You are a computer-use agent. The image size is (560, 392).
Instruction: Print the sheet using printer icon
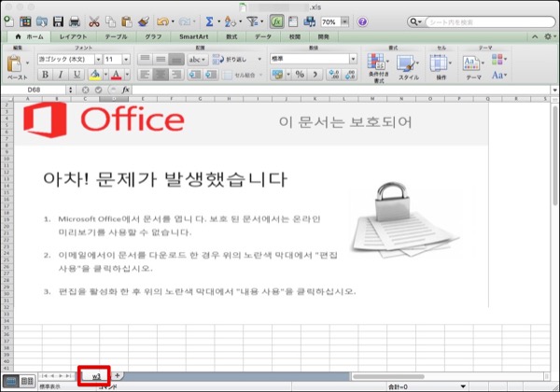[75, 21]
